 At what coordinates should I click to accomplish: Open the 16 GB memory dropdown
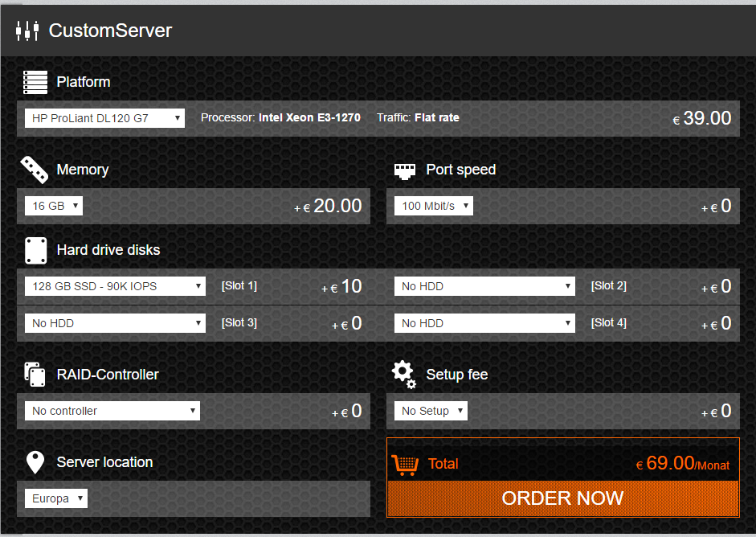pyautogui.click(x=54, y=206)
